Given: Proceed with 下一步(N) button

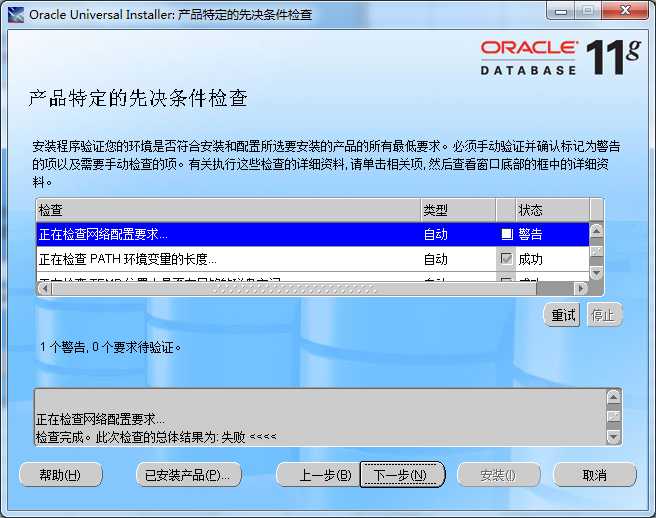Looking at the screenshot, I should point(402,475).
